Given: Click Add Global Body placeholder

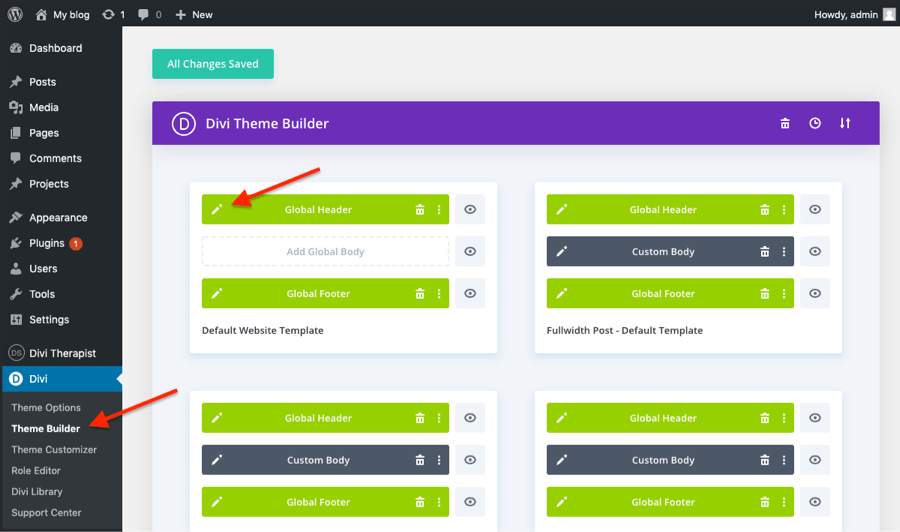Looking at the screenshot, I should click(x=325, y=251).
